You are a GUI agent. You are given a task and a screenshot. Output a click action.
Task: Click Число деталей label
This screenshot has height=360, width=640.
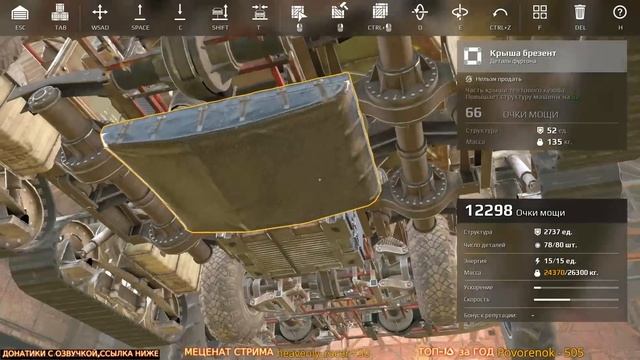point(484,245)
